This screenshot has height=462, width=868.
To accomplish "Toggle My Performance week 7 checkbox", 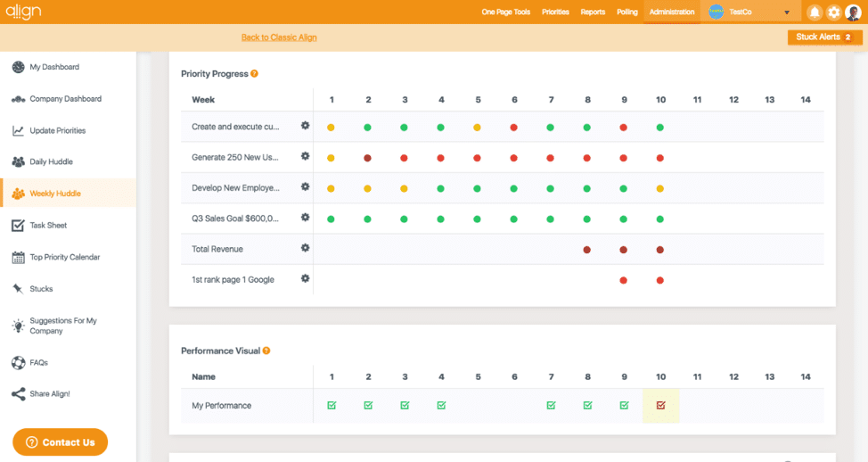I will (551, 405).
